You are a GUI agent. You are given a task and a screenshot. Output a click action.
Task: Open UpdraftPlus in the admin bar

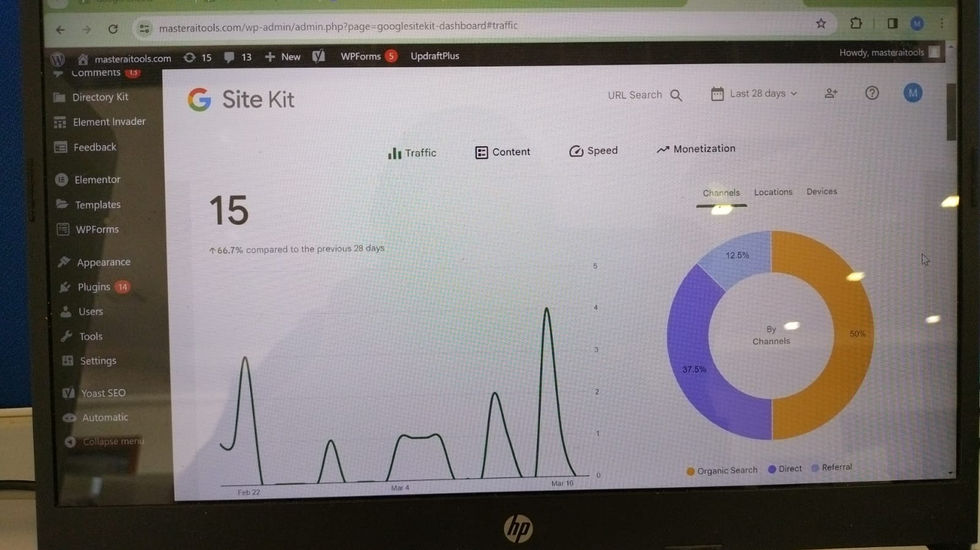click(435, 56)
